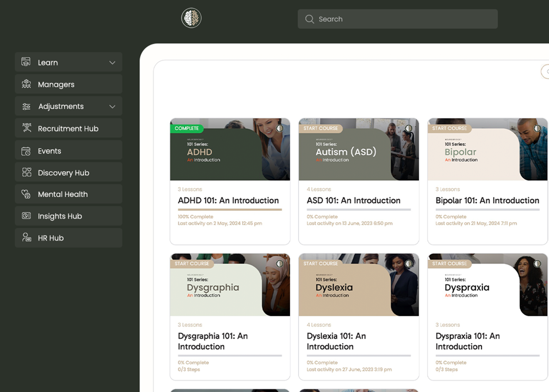Open Events from the sidebar
The width and height of the screenshot is (549, 392).
(49, 151)
